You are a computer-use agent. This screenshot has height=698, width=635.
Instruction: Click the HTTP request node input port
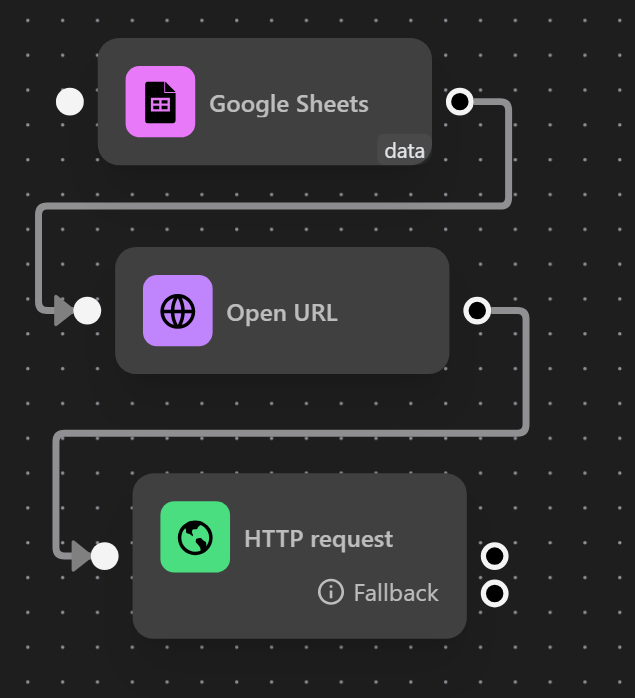coord(105,556)
